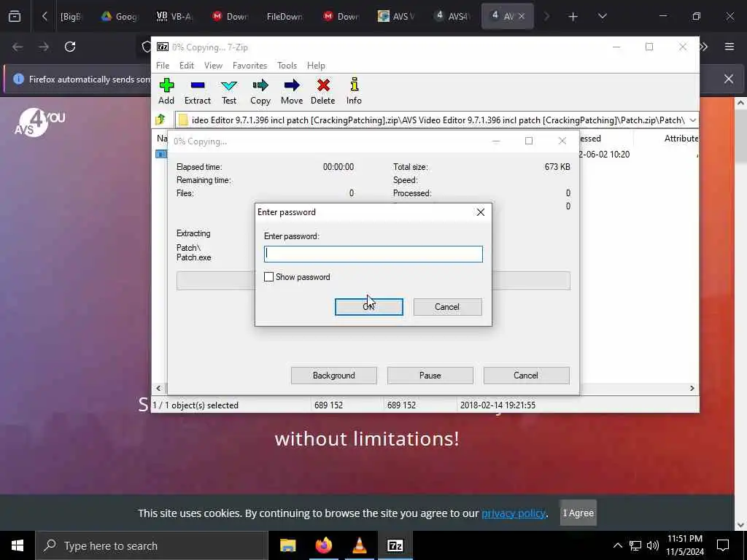Open the network tray icon
Image resolution: width=747 pixels, height=560 pixels.
635,545
